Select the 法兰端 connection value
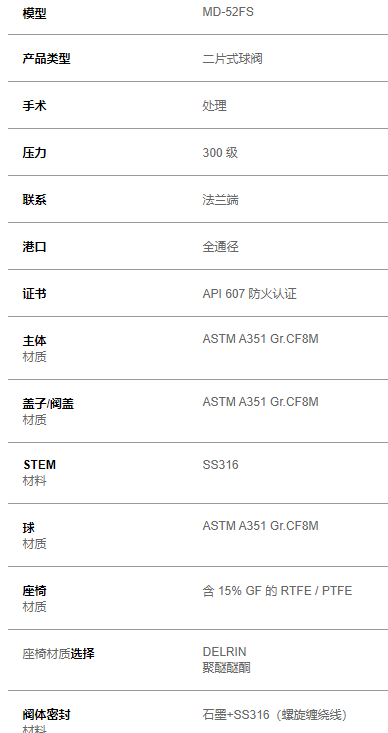This screenshot has height=733, width=388. (x=221, y=200)
